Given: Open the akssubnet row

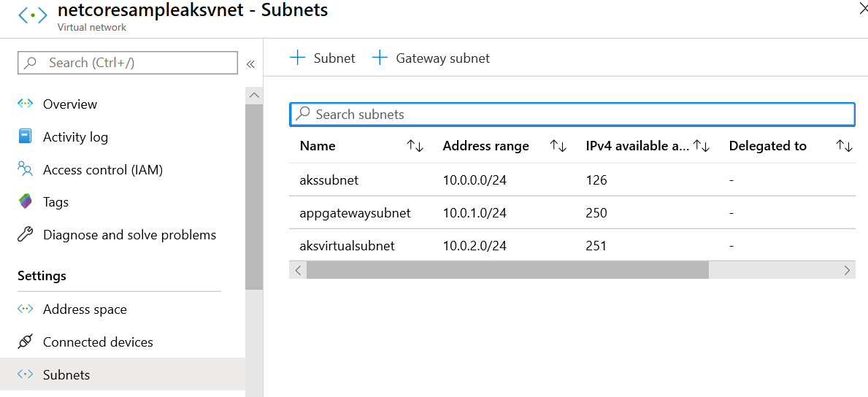Looking at the screenshot, I should pyautogui.click(x=329, y=180).
